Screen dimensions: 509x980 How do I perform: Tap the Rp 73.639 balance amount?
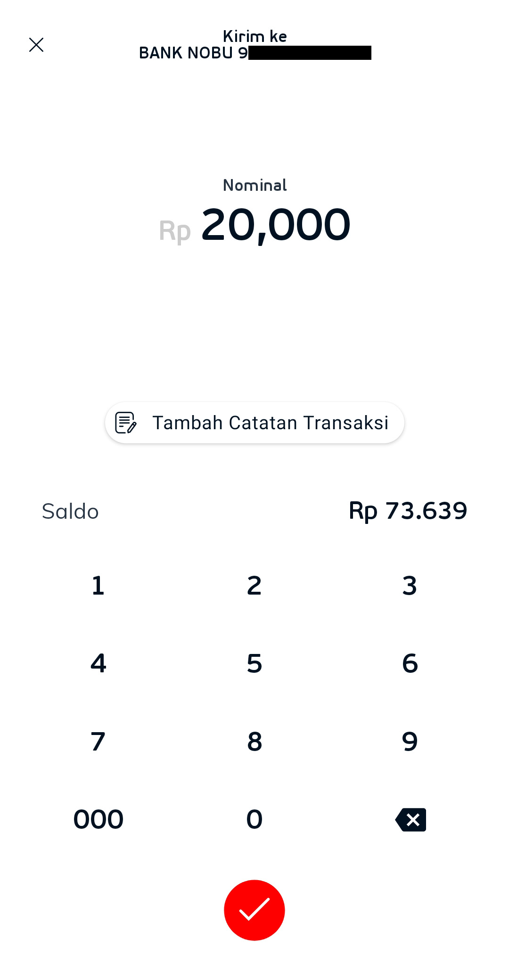coord(408,511)
